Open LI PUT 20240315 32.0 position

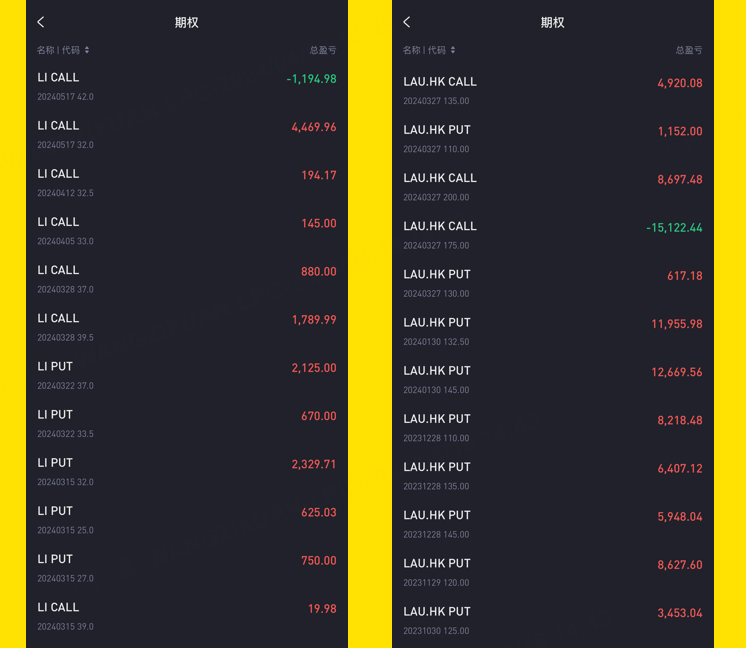[x=187, y=472]
